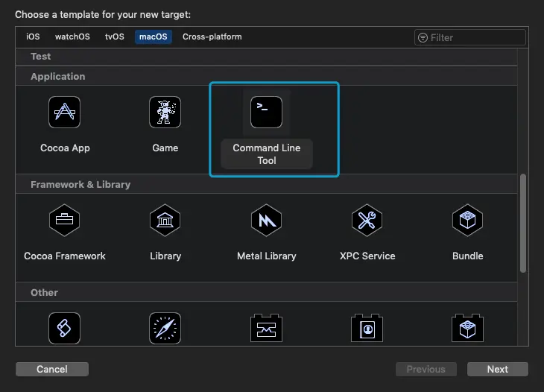Switch to the watchOS tab
This screenshot has height=392, width=544.
[72, 37]
